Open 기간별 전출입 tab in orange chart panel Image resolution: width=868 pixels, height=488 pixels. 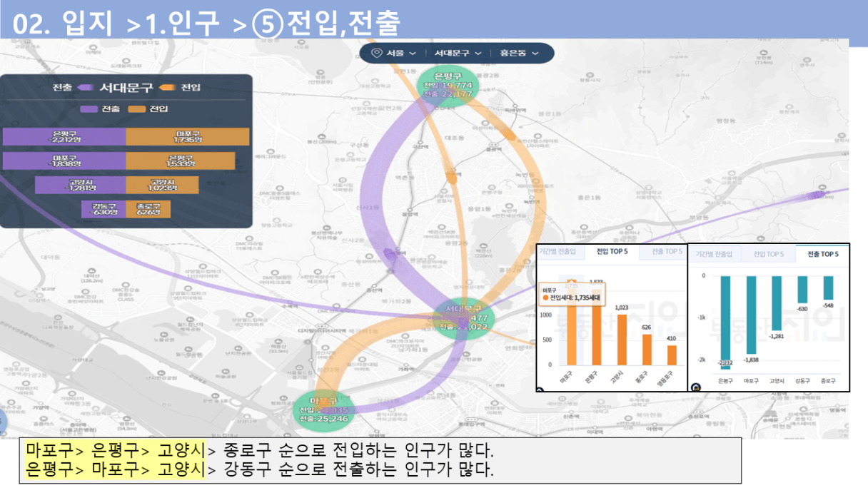coord(560,251)
